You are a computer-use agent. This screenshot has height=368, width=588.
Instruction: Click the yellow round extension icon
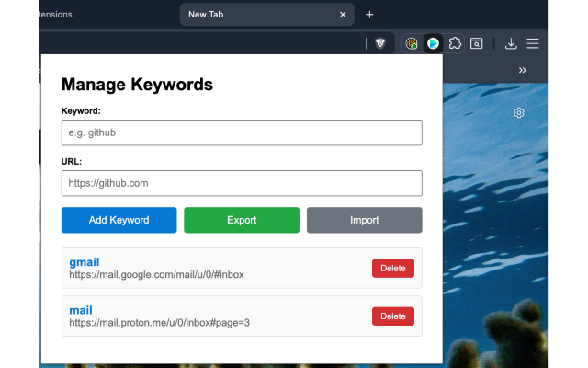pos(412,43)
